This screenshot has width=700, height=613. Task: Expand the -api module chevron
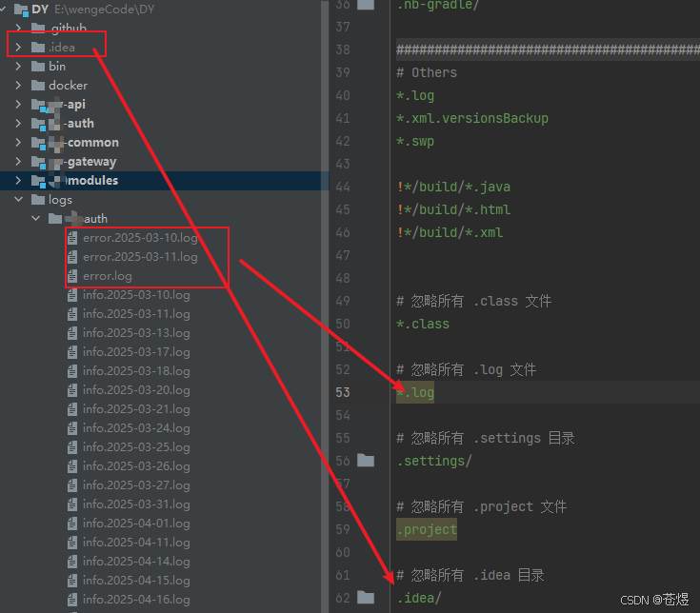coord(18,104)
